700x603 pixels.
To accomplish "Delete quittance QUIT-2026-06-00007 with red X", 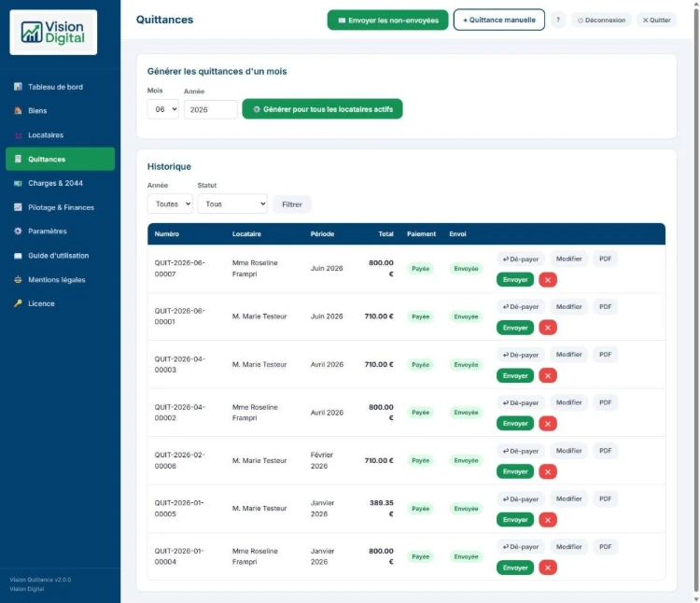I will (x=548, y=280).
